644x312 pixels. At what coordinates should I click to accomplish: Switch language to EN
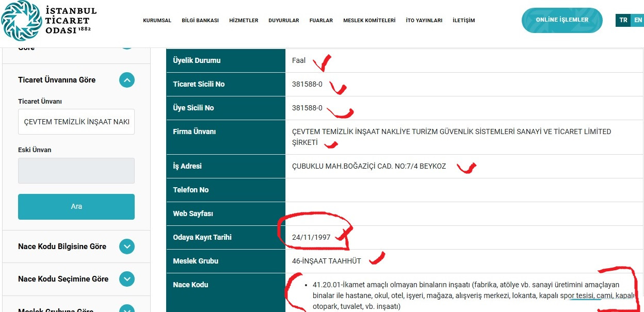[638, 20]
